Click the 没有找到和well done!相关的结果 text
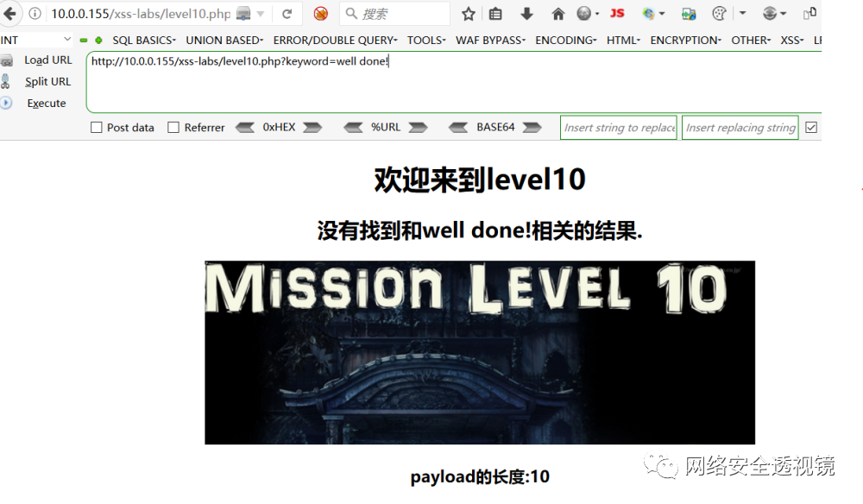 [x=479, y=230]
